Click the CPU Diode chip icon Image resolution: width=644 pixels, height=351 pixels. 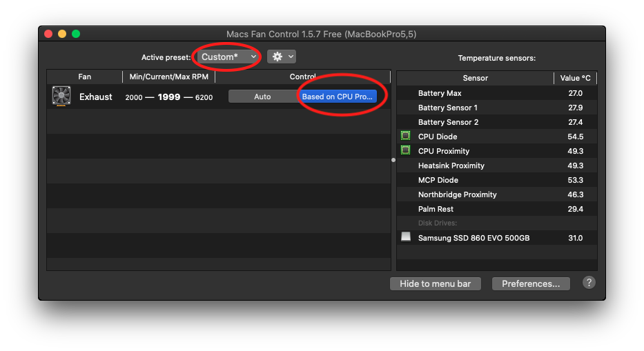click(x=405, y=136)
